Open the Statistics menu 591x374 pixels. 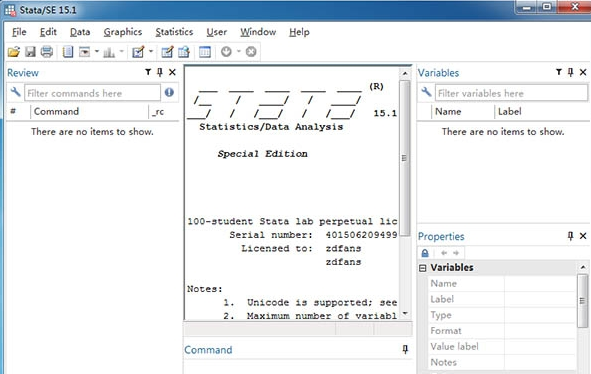(174, 32)
